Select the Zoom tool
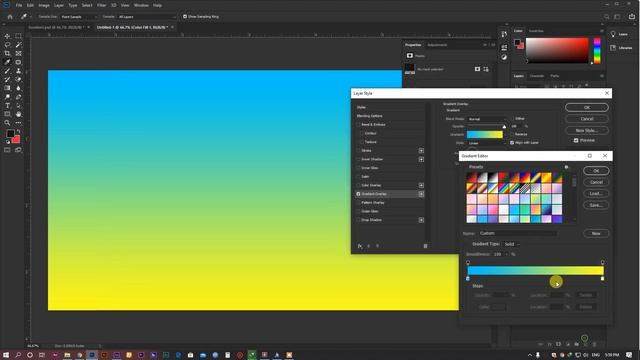Viewport: 640px width, 360px height. 7,123
